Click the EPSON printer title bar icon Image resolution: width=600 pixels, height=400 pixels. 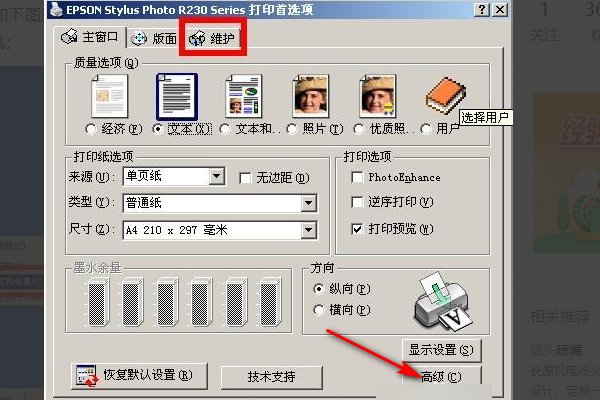tap(57, 10)
